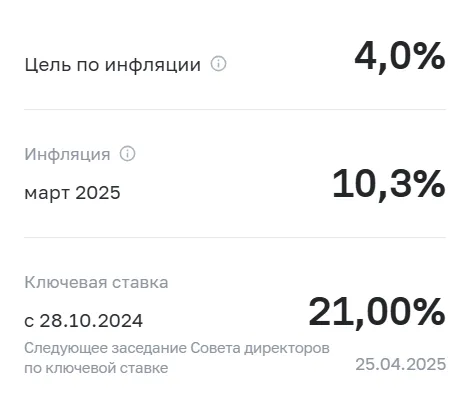The image size is (472, 398).
Task: Click the percent sign of 4,0%
Action: (x=429, y=56)
